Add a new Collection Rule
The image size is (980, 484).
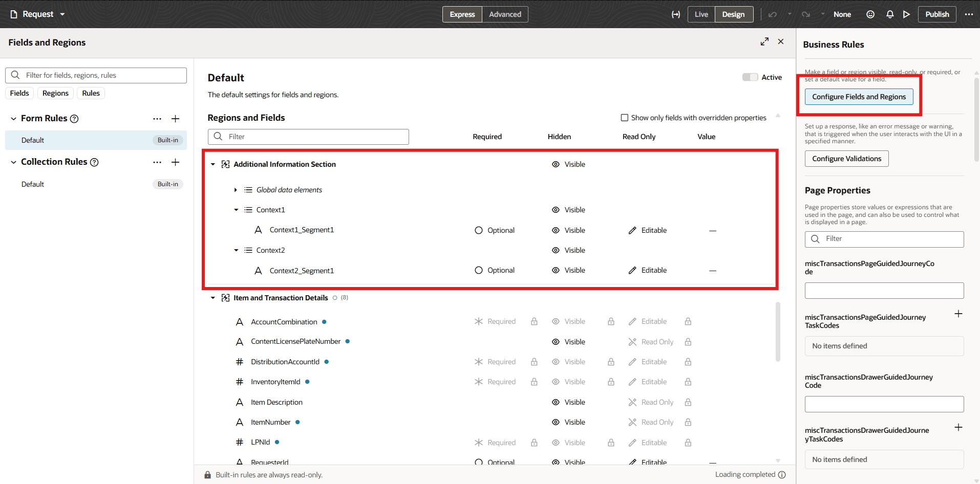175,162
